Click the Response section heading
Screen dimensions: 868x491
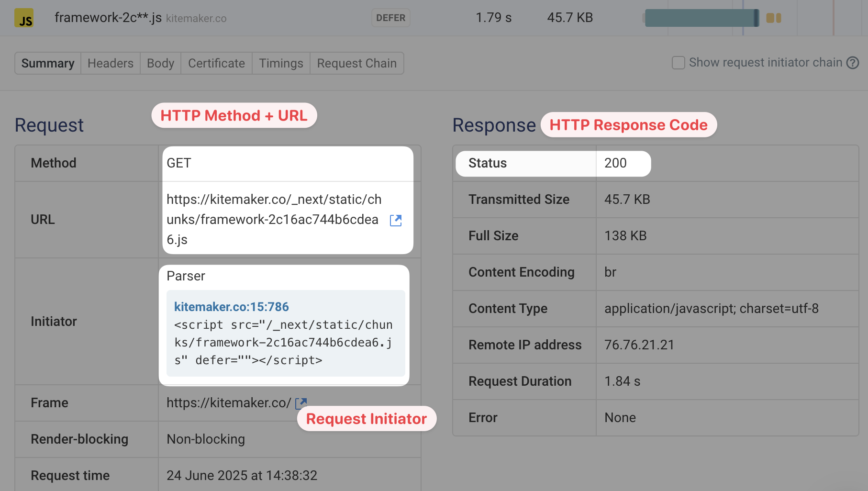[x=494, y=125]
